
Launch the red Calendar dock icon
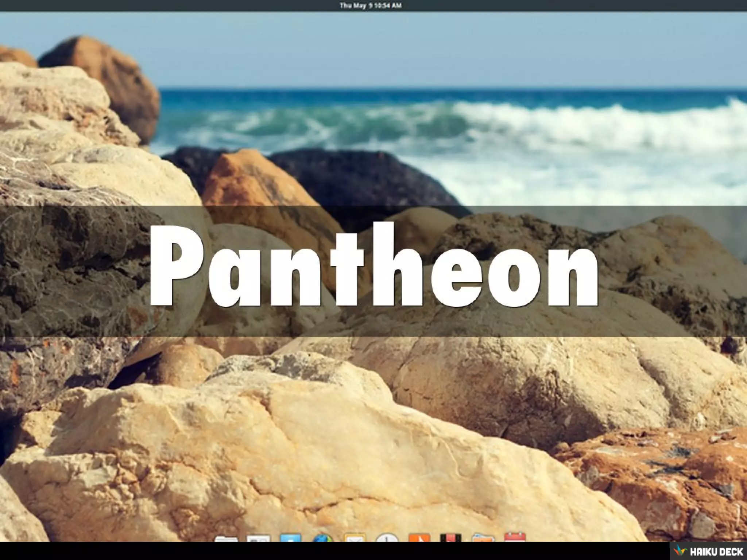pyautogui.click(x=515, y=537)
